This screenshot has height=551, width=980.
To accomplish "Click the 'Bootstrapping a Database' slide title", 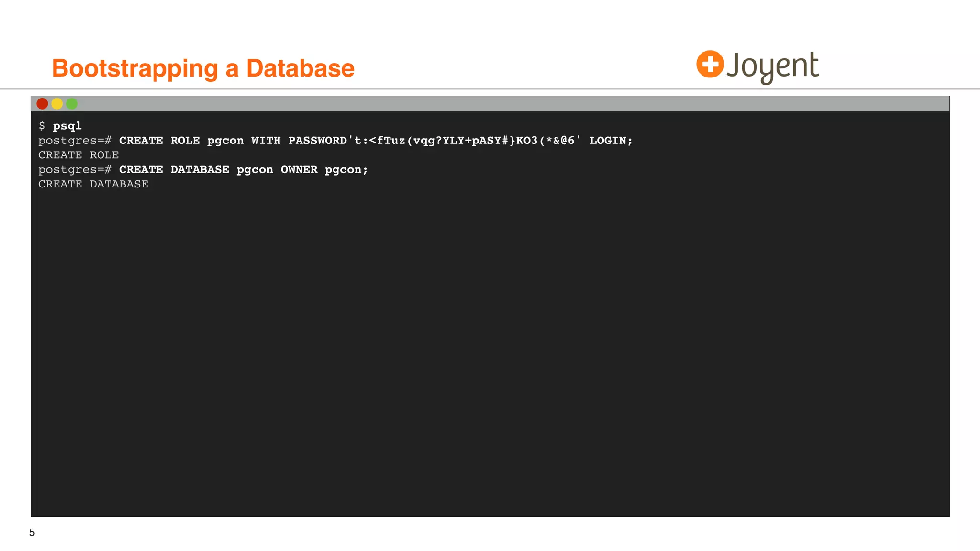I will [203, 68].
